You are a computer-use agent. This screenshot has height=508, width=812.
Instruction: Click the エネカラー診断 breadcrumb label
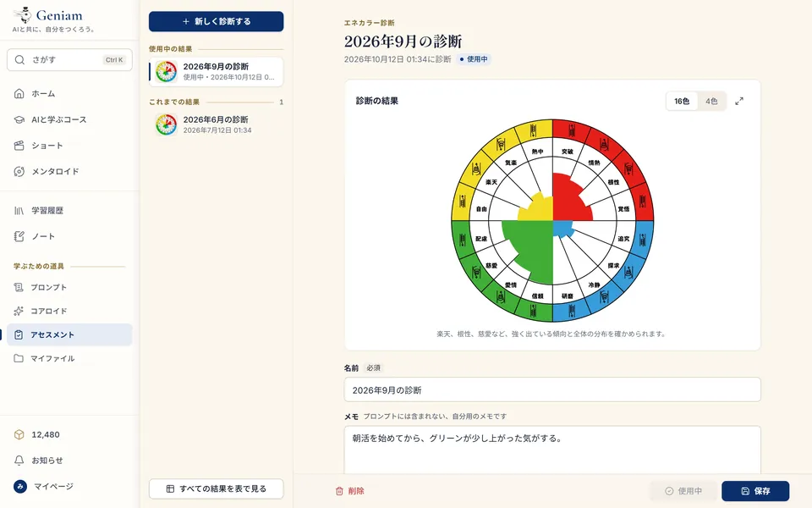point(370,23)
